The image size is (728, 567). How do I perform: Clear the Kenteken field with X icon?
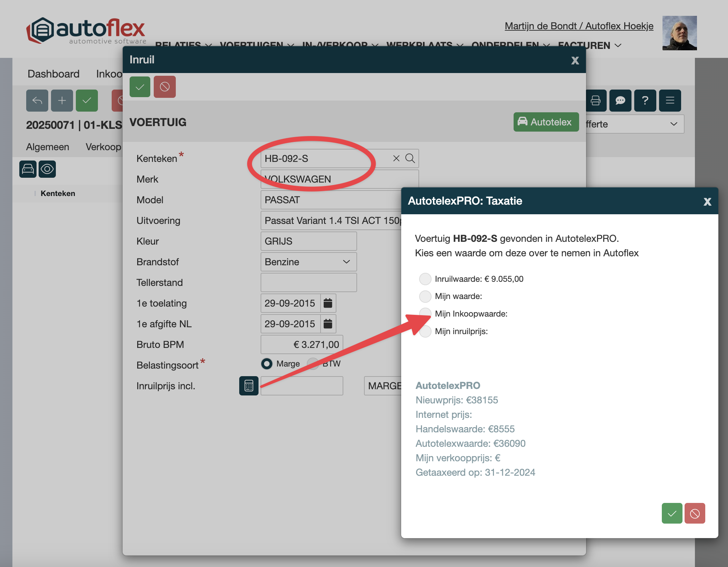click(396, 158)
